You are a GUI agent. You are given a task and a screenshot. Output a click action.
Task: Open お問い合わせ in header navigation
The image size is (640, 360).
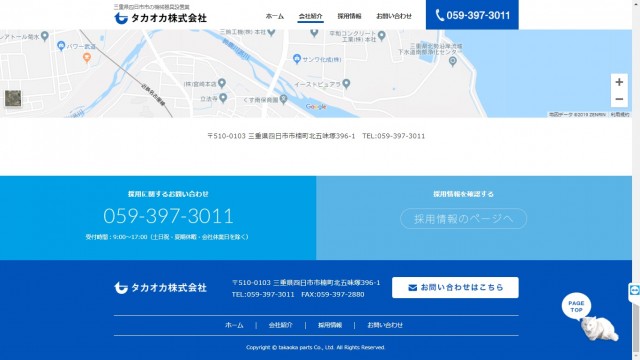click(x=394, y=16)
